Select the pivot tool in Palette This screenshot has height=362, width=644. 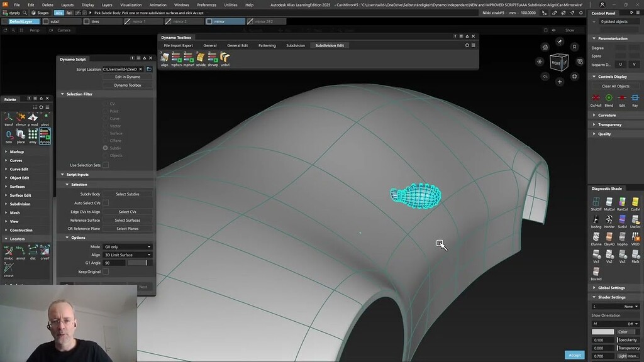click(45, 118)
